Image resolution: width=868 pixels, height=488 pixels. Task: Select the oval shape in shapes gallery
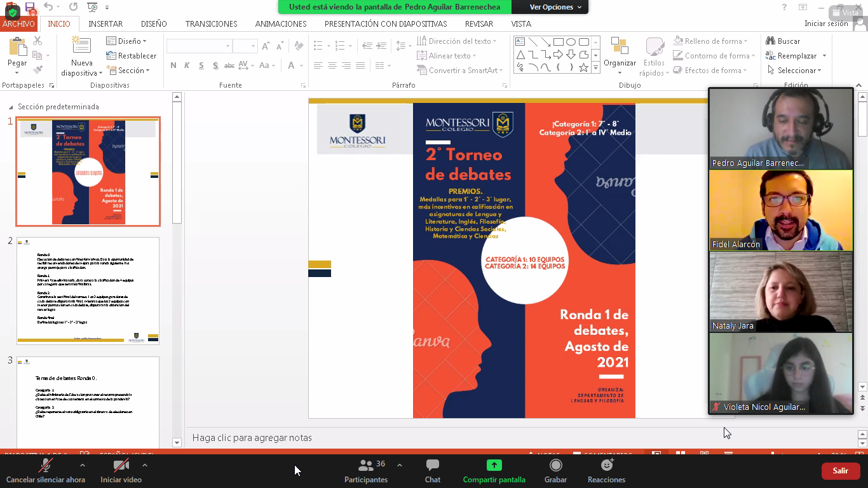[571, 42]
